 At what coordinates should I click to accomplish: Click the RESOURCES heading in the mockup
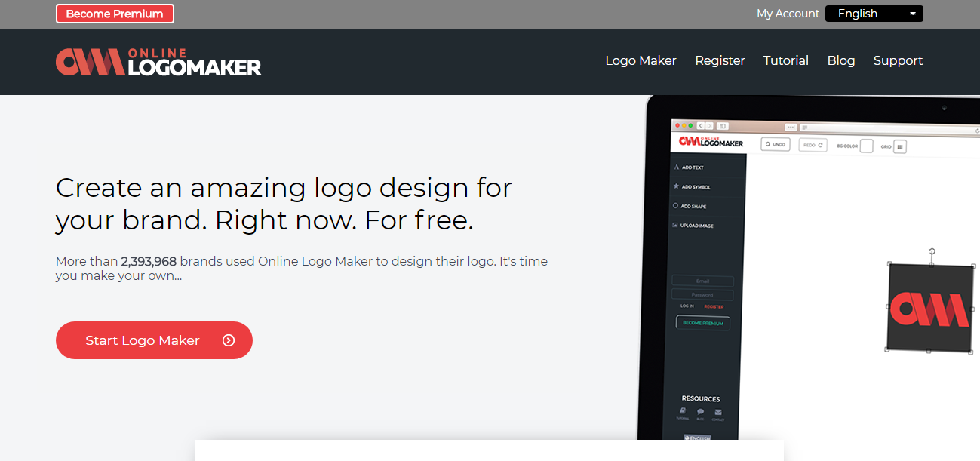701,399
